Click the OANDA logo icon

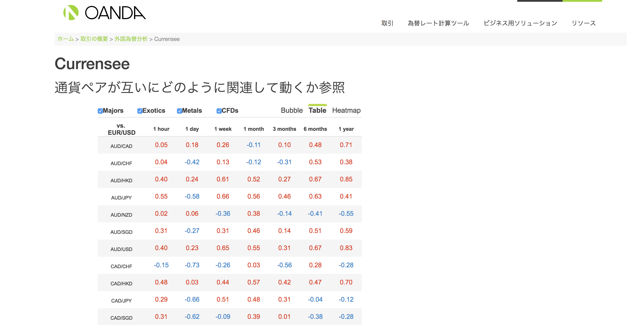coord(71,13)
